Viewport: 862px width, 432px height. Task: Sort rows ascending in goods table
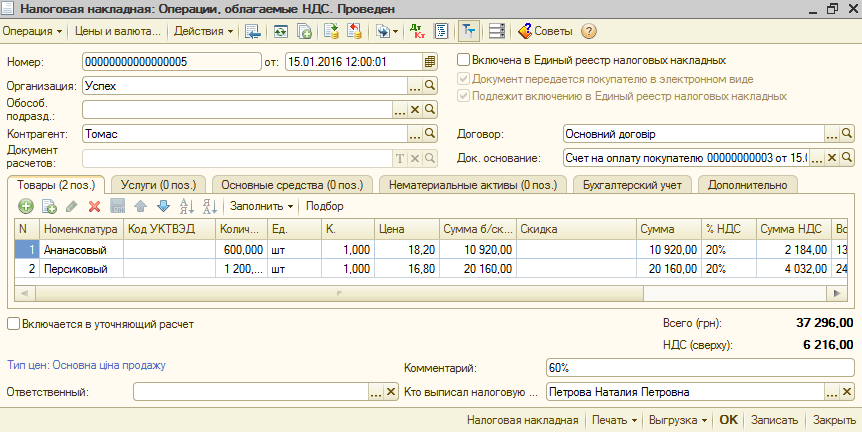[x=187, y=206]
